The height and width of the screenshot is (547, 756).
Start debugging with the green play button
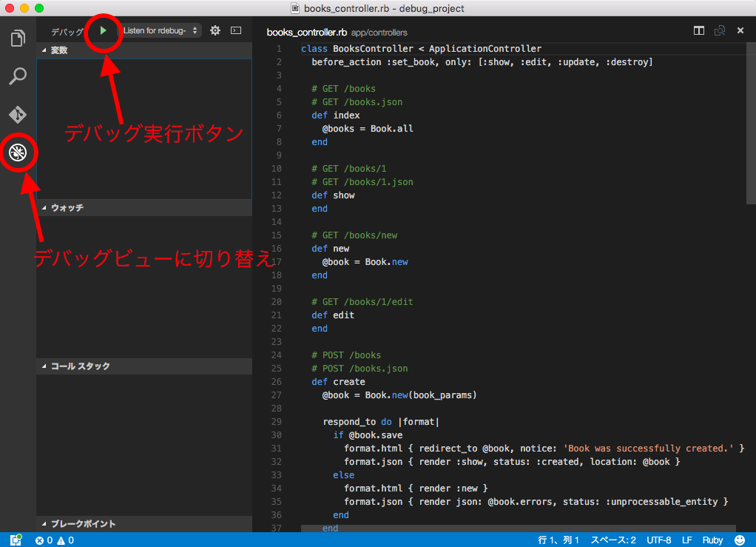point(103,31)
